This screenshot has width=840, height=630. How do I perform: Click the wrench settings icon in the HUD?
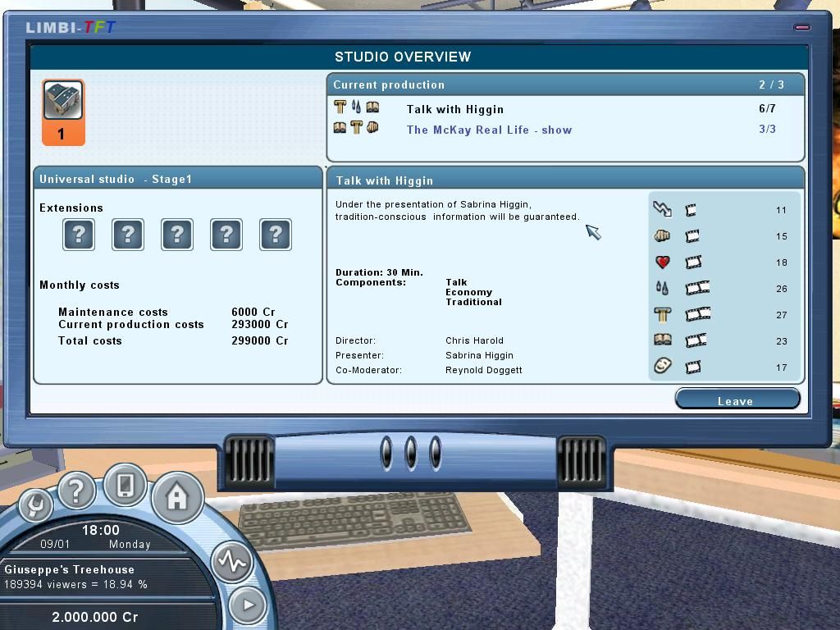(34, 505)
